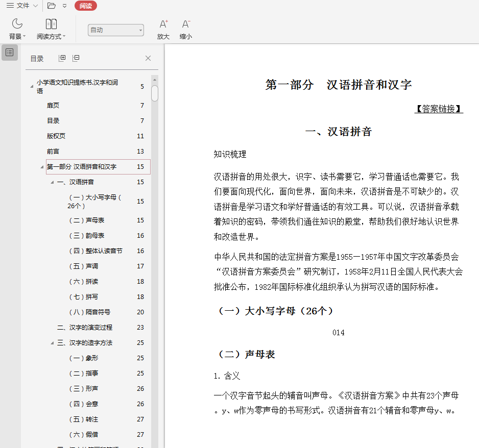The image size is (479, 448).
Task: Jump to (一)大小写字母(26个) entry
Action: coord(94,202)
